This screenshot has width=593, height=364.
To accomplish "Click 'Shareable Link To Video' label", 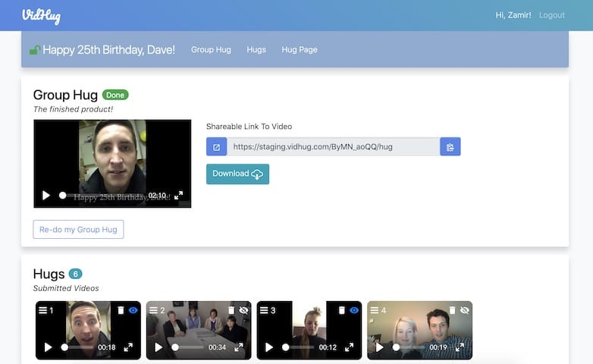I will pos(249,127).
